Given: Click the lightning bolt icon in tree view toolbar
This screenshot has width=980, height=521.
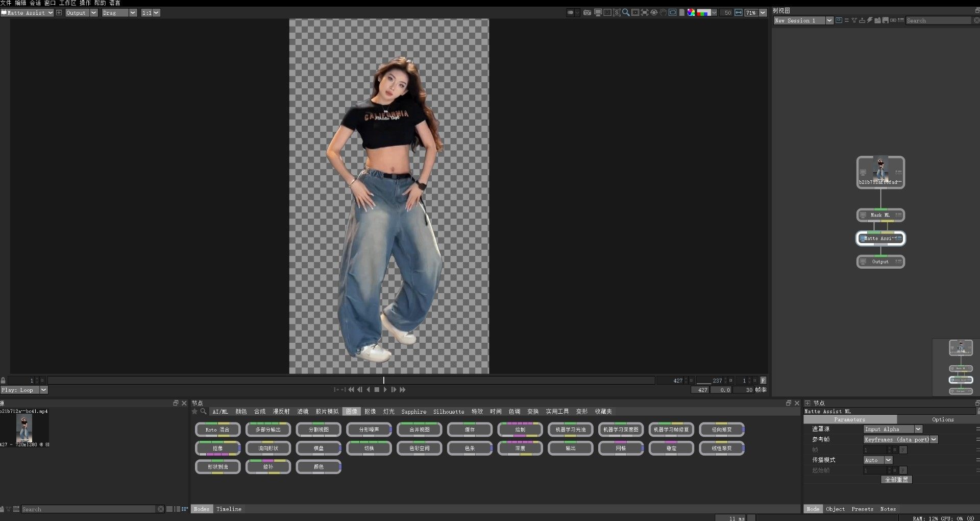Looking at the screenshot, I should coord(870,20).
